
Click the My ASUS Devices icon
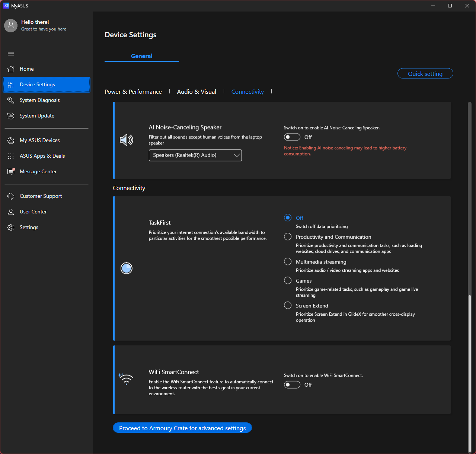point(11,140)
